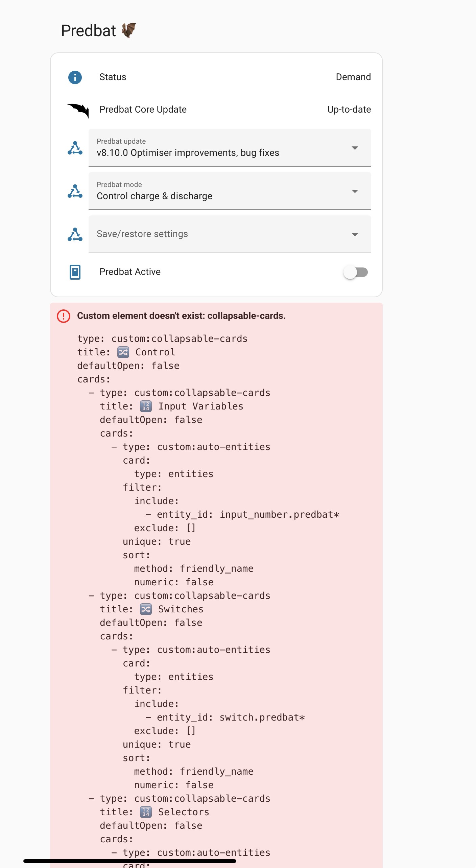Click the "title: Switches" text line
This screenshot has width=476, height=868.
152,609
